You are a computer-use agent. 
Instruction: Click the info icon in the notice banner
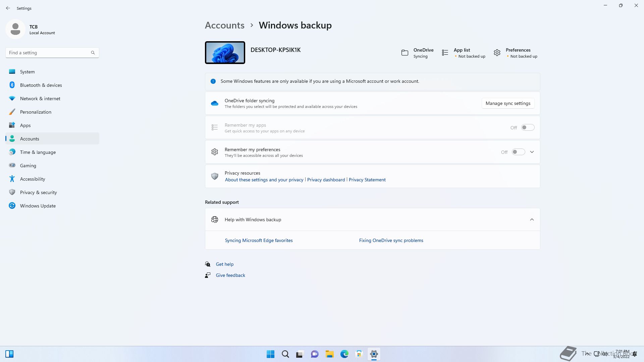(213, 81)
